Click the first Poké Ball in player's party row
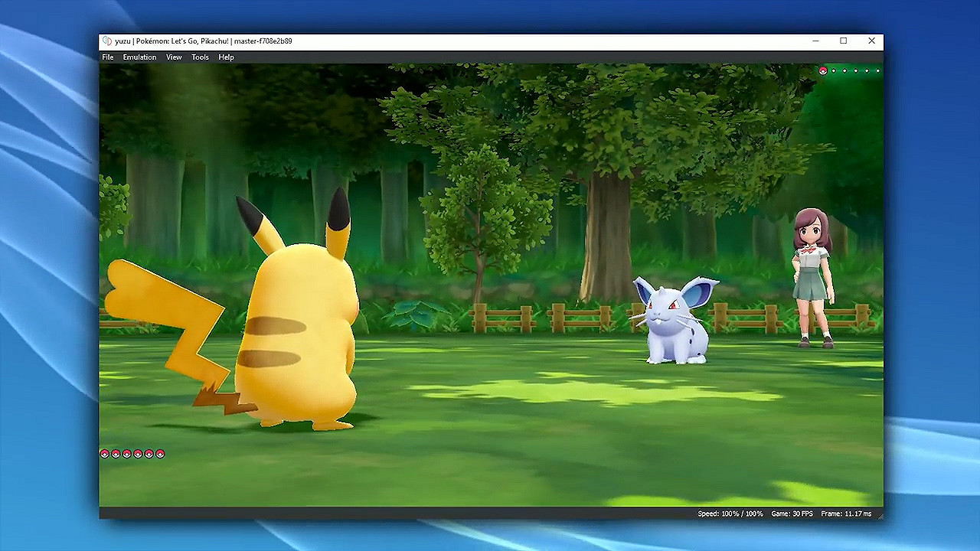 [x=104, y=454]
